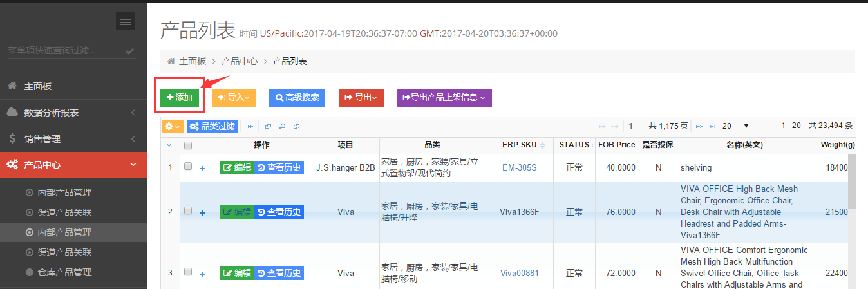The height and width of the screenshot is (289, 868).
Task: Click Viva1366F SKU cell
Action: click(520, 212)
